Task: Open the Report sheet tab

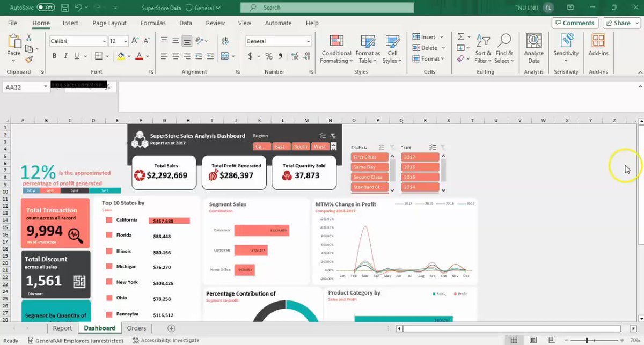Action: [62, 328]
